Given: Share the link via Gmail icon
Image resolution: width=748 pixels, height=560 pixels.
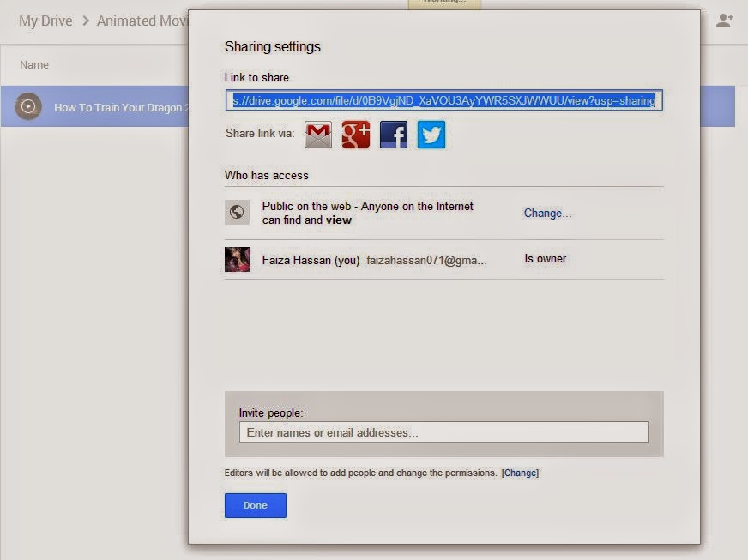Looking at the screenshot, I should (x=318, y=135).
